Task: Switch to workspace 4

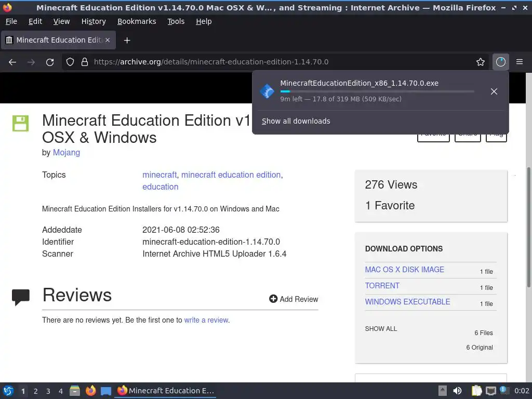Action: tap(61, 391)
